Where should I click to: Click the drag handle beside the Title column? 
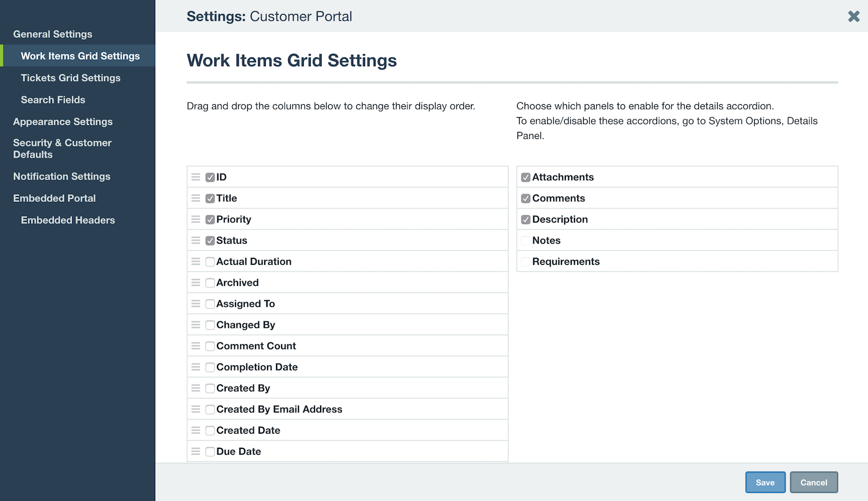pos(196,198)
